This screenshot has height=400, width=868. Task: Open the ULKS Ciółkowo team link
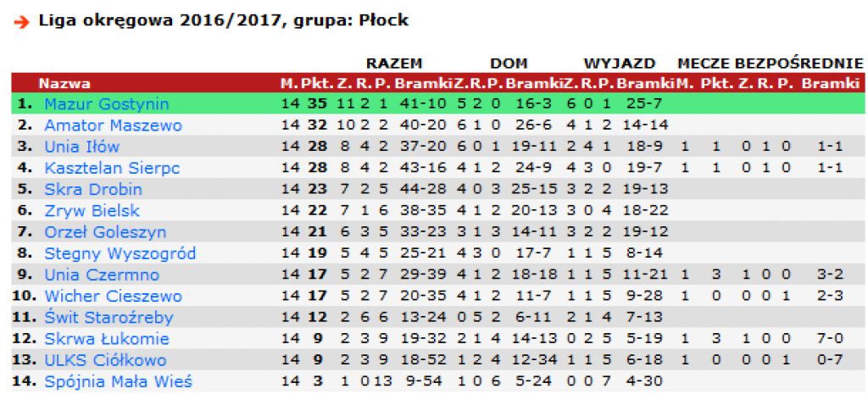point(105,361)
